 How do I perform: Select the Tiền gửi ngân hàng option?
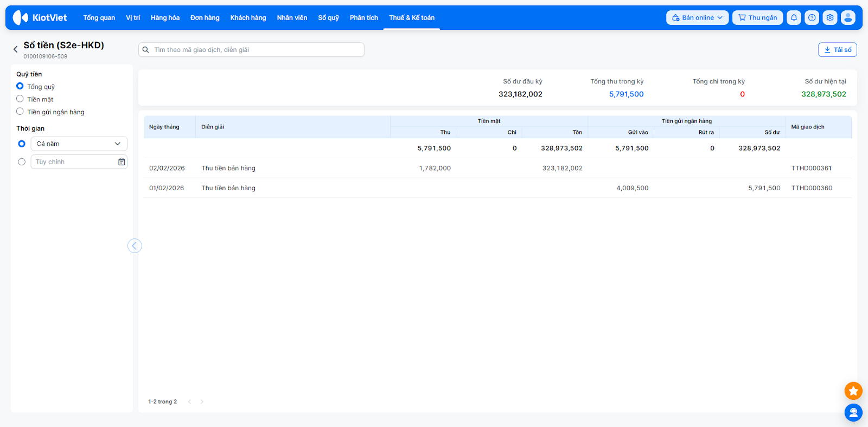(x=20, y=112)
